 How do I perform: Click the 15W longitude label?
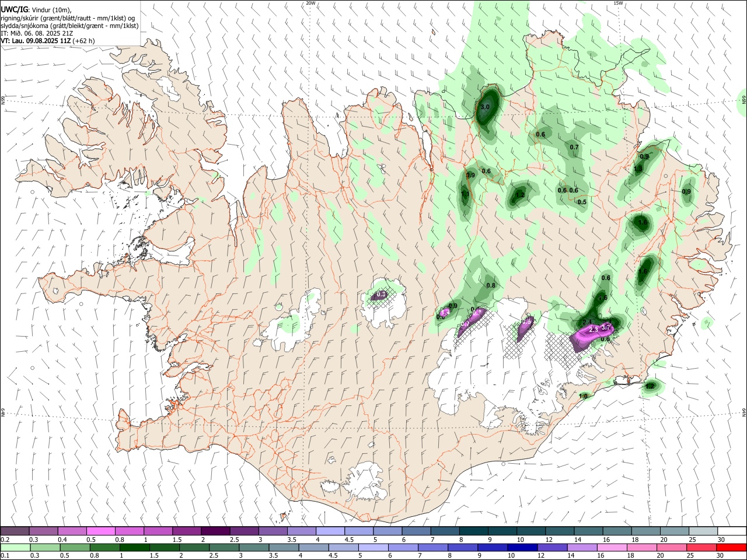(618, 3)
